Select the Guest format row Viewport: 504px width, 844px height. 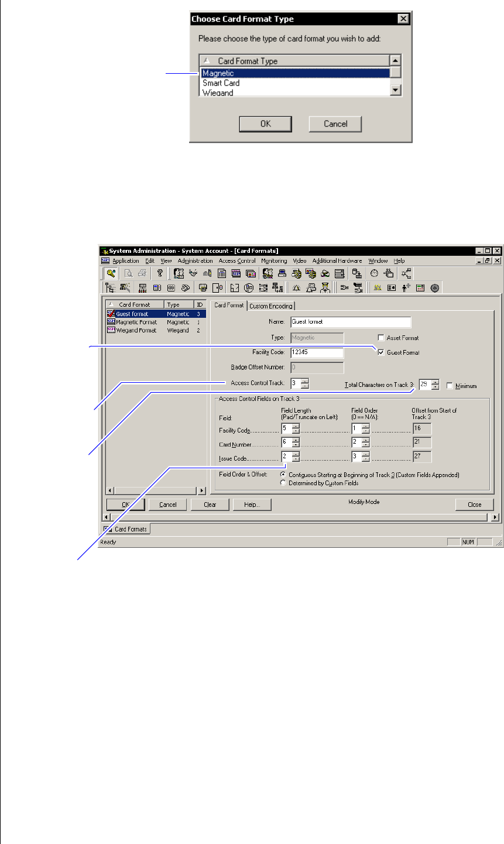156,314
